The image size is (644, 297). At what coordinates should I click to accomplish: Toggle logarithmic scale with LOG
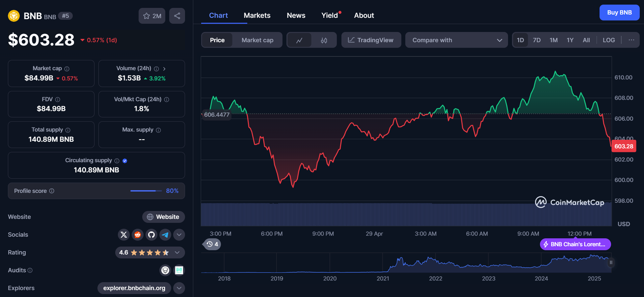point(609,40)
